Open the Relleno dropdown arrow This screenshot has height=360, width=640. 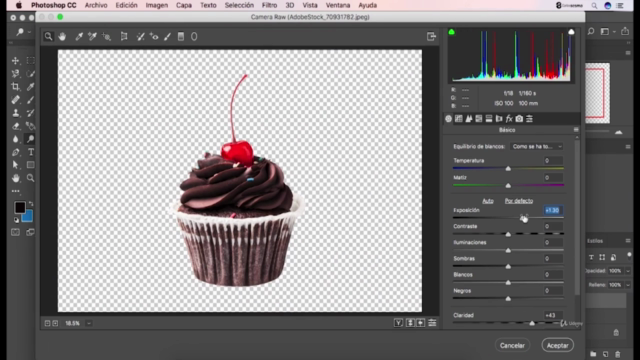(x=628, y=285)
